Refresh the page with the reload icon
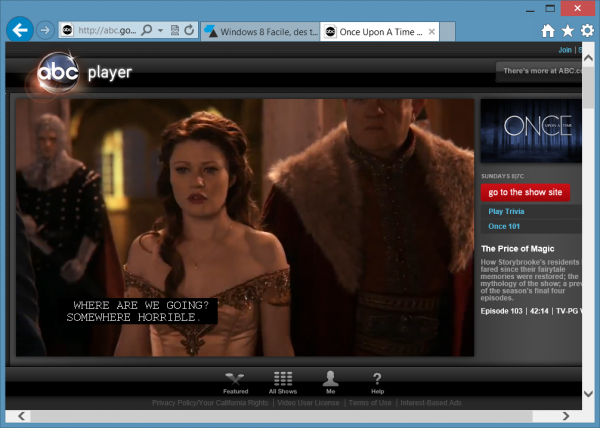 [x=189, y=30]
